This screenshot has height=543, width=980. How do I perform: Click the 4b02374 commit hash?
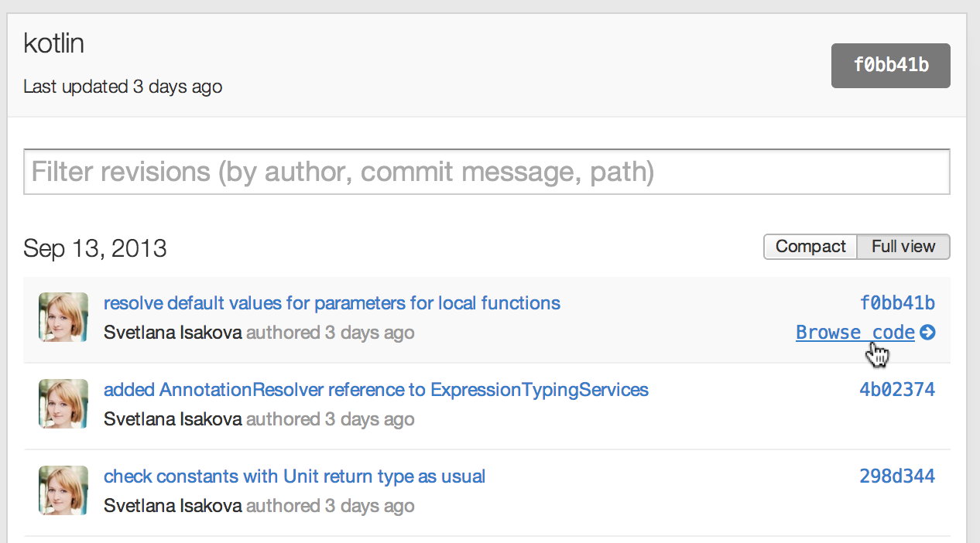pos(897,389)
